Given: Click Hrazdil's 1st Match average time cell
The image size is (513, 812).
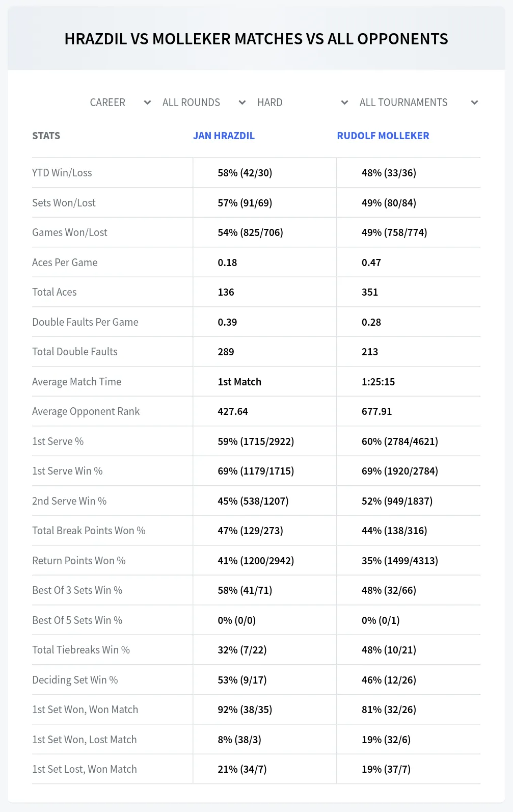Looking at the screenshot, I should click(239, 382).
